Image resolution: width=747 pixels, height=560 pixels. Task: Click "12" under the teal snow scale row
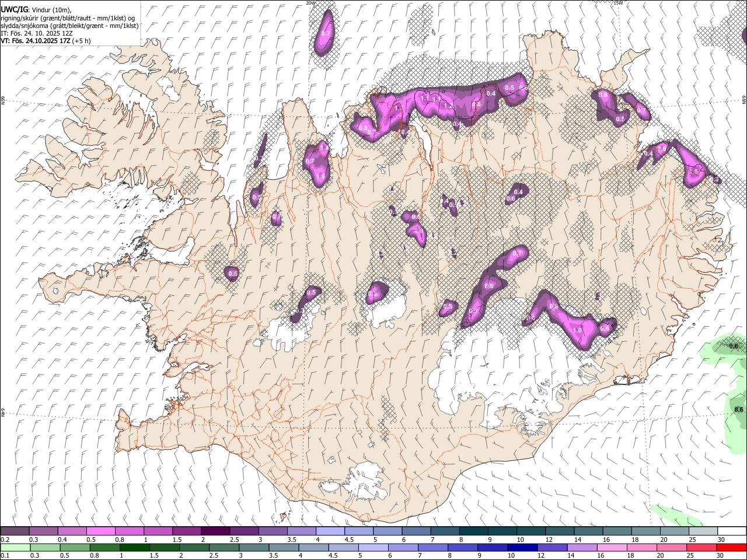[549, 540]
